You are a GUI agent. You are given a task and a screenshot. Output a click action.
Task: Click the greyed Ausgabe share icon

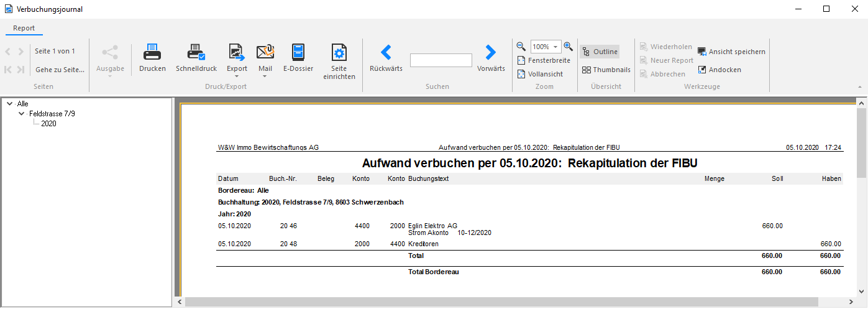(x=110, y=52)
